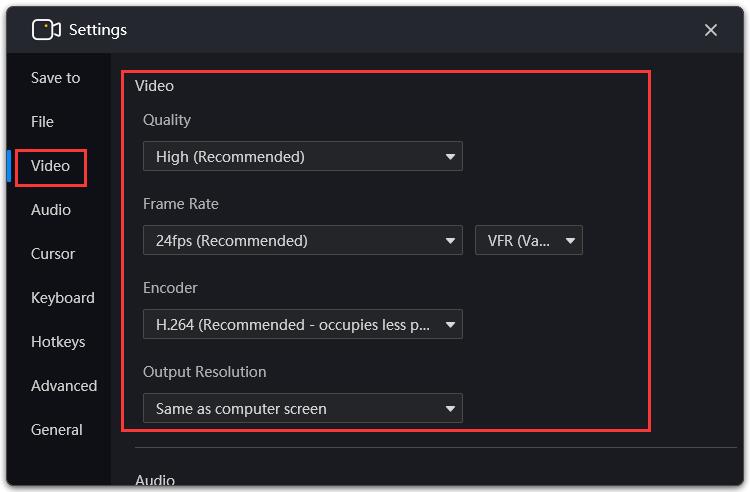Switch to the Keyboard settings section
750x492 pixels.
tap(63, 297)
